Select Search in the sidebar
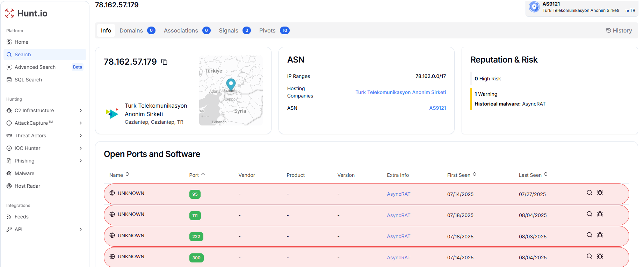Image resolution: width=644 pixels, height=267 pixels. [x=45, y=55]
